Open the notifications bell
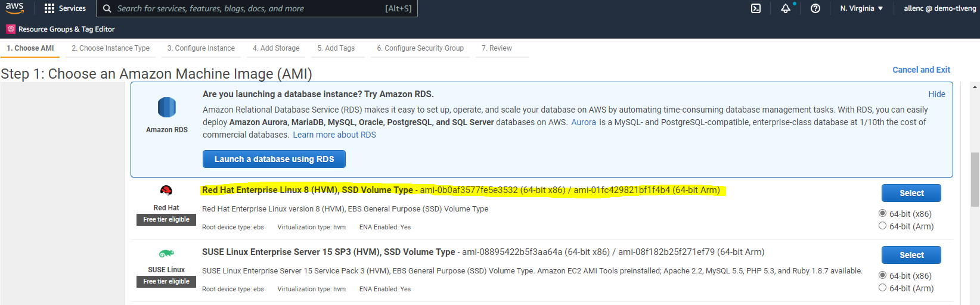Image resolution: width=980 pixels, height=305 pixels. click(x=786, y=8)
